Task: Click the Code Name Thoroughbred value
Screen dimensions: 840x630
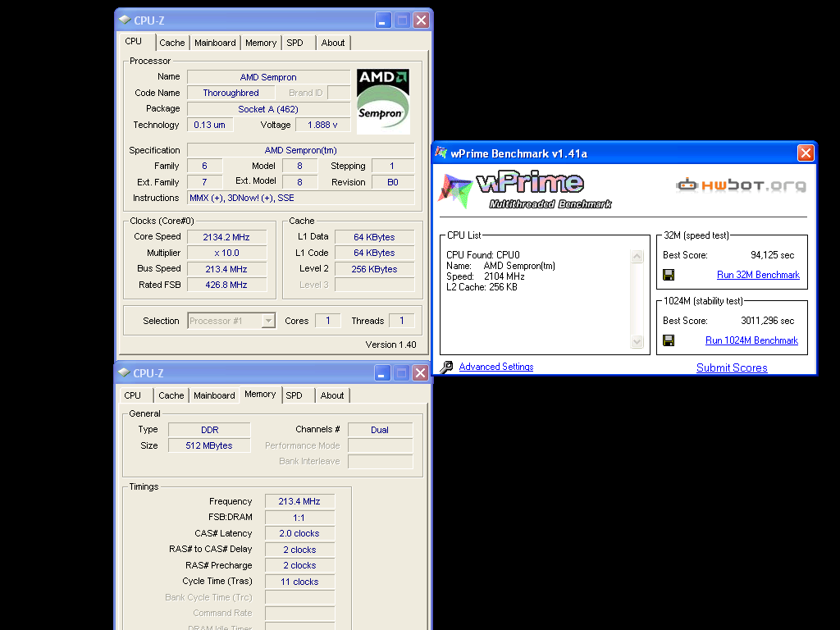Action: click(x=231, y=93)
